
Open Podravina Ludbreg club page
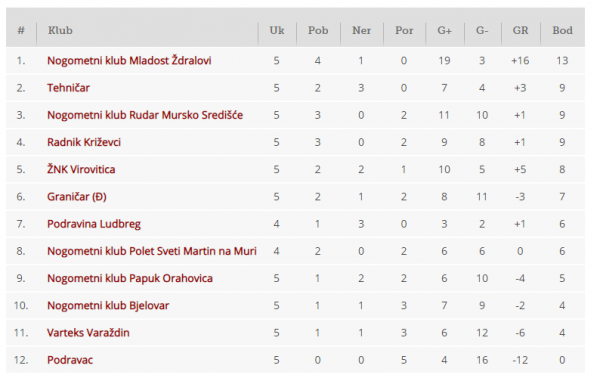(x=94, y=224)
